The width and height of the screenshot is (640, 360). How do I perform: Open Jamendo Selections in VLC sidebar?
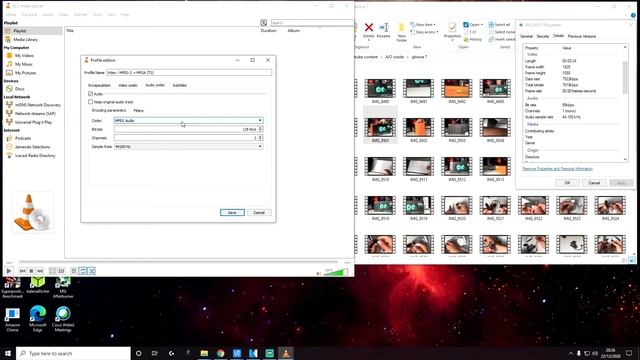tap(33, 147)
